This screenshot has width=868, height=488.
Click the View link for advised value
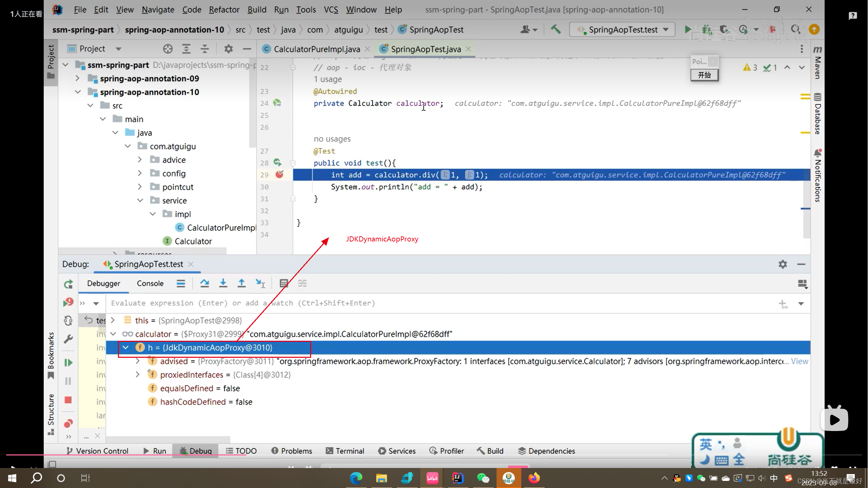tap(799, 361)
